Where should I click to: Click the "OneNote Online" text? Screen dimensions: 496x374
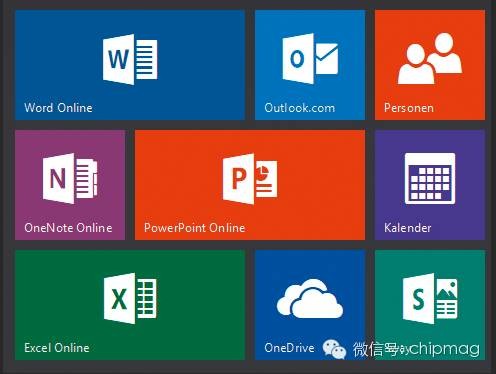click(x=68, y=228)
